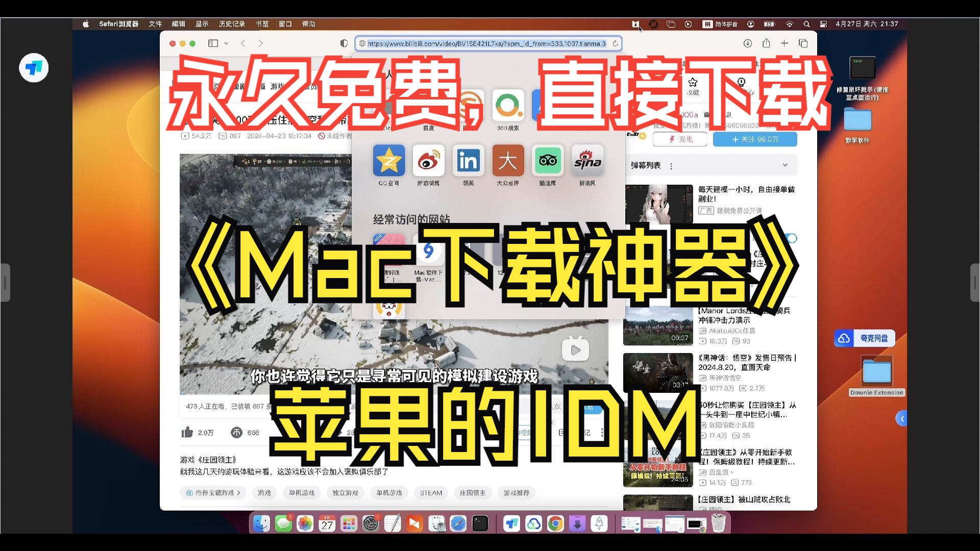Open the 00:37 Manor Lords video thumbnail
980x551 pixels.
658,326
